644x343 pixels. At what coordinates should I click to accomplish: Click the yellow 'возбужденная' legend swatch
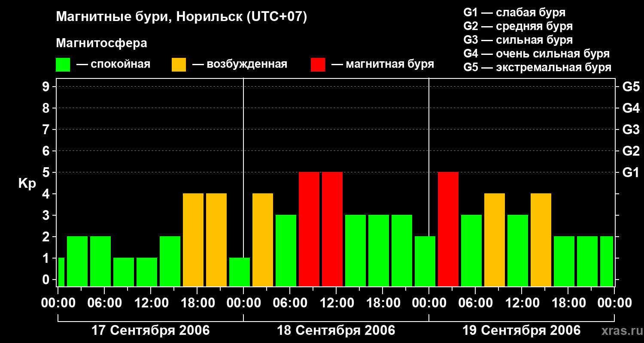179,64
